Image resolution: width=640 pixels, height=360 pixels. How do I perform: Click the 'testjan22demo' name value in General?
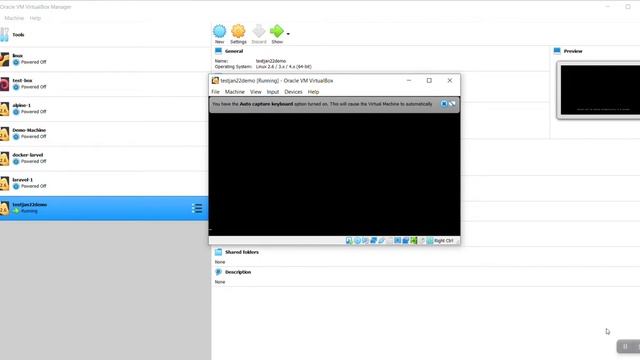pos(271,61)
